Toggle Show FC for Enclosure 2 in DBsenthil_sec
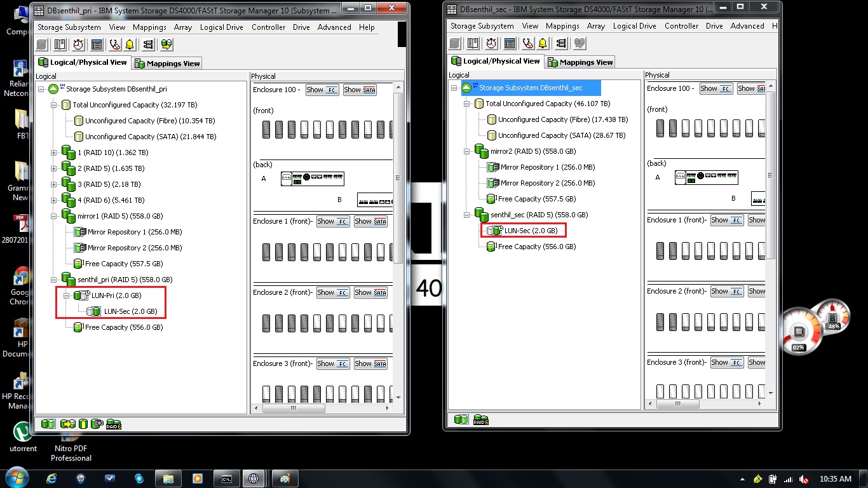 pyautogui.click(x=726, y=291)
